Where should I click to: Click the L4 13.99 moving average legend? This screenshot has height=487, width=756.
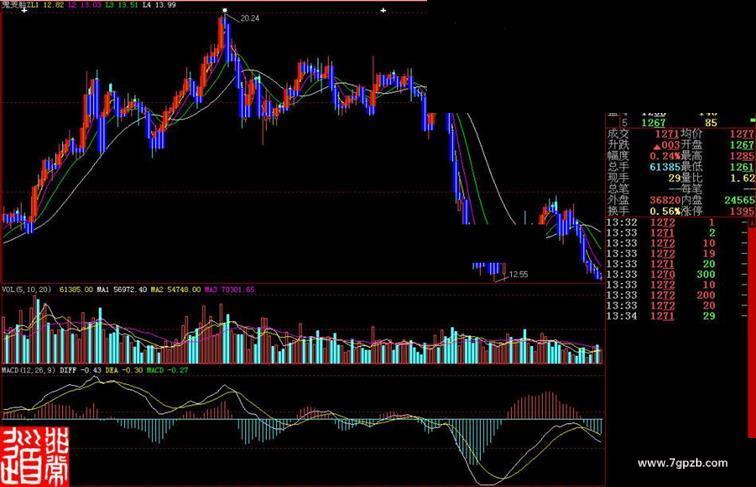coord(160,5)
